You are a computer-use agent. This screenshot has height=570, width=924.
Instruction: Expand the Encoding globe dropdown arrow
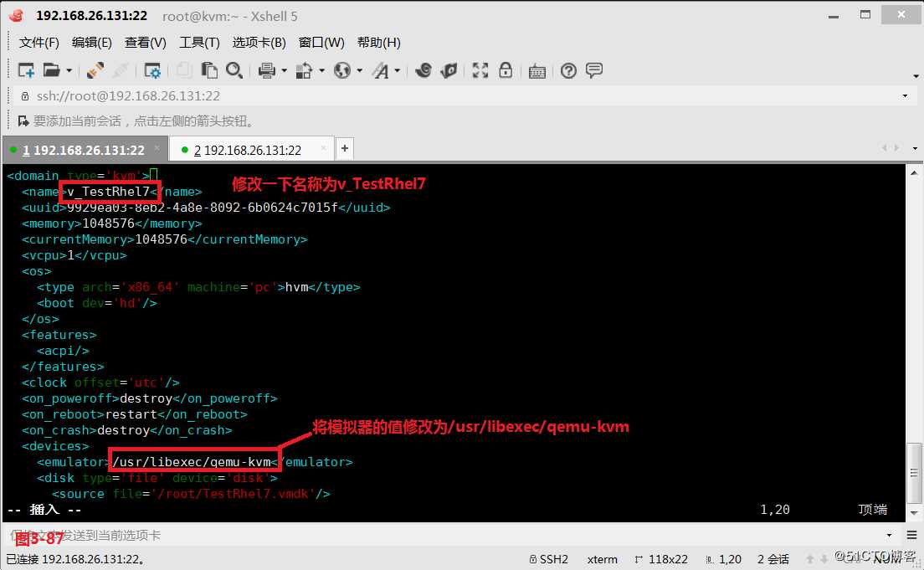pos(359,71)
